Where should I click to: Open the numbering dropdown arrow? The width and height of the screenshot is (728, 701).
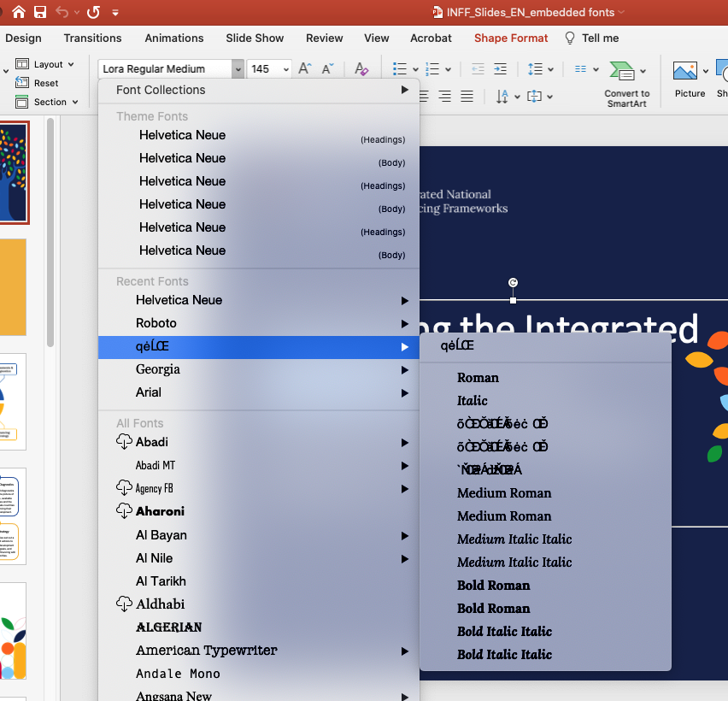[448, 70]
